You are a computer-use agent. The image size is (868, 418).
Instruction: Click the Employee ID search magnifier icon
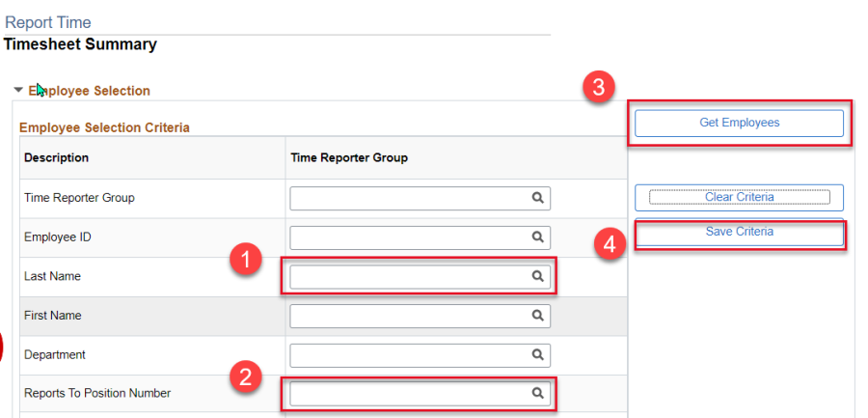[537, 237]
